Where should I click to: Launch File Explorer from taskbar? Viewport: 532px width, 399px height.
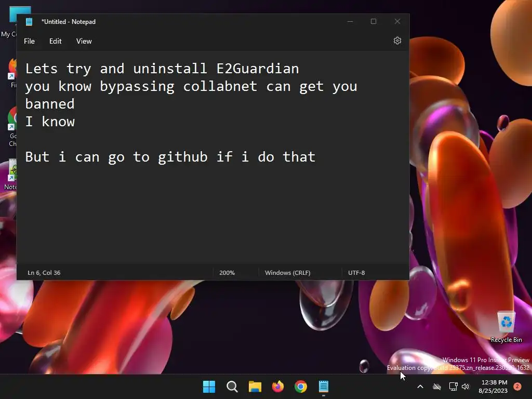tap(255, 387)
